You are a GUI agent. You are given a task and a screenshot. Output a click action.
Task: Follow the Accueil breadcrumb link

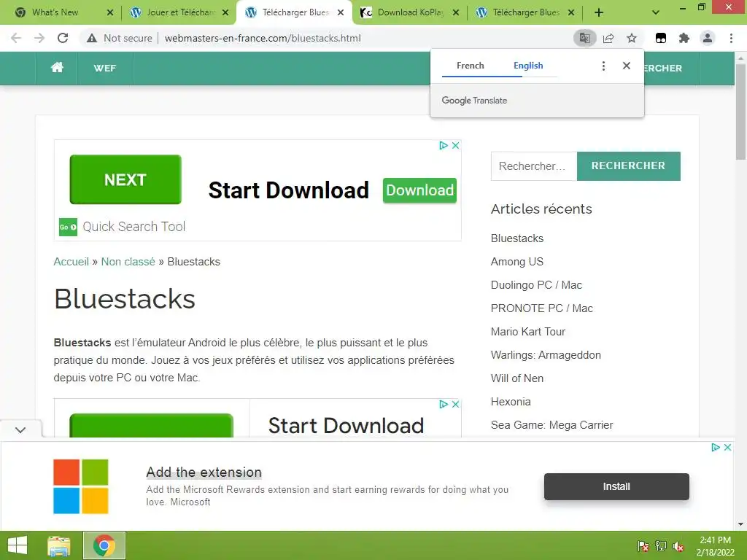tap(71, 262)
